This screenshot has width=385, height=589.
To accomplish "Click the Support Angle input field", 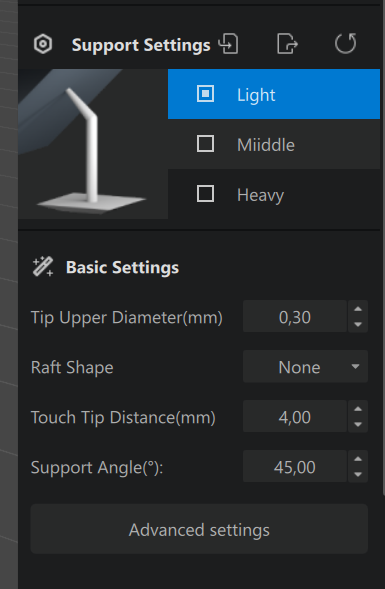I will coord(295,467).
